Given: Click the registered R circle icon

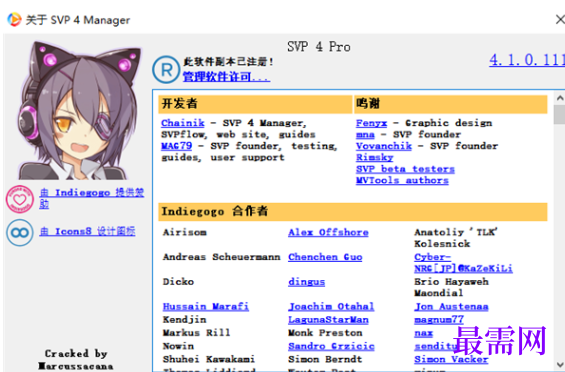Looking at the screenshot, I should [x=166, y=69].
